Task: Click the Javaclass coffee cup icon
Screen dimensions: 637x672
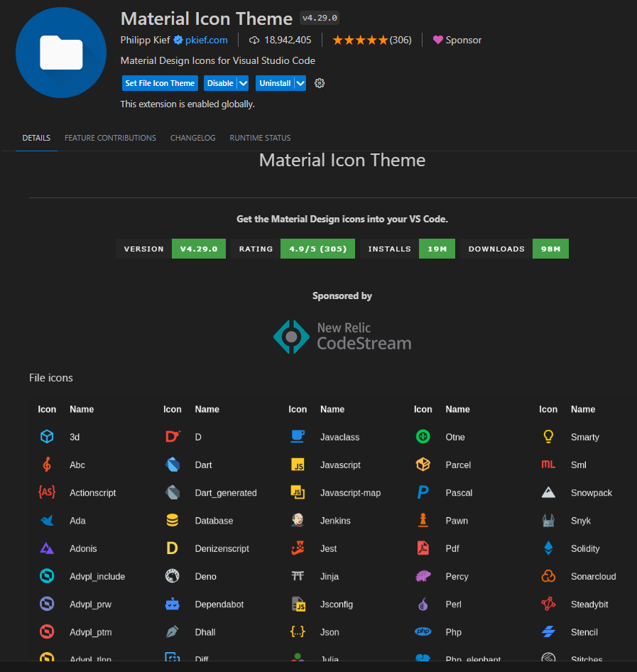Action: [x=298, y=437]
